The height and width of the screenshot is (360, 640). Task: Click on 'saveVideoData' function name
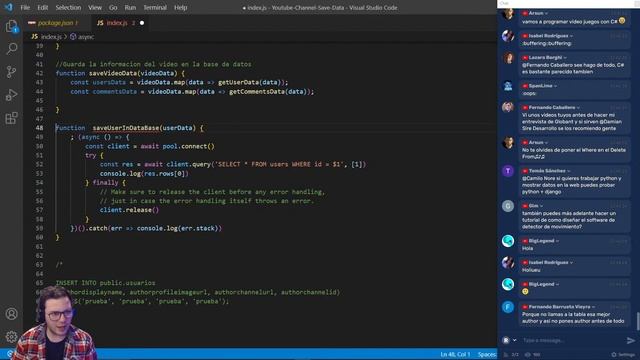click(x=113, y=73)
